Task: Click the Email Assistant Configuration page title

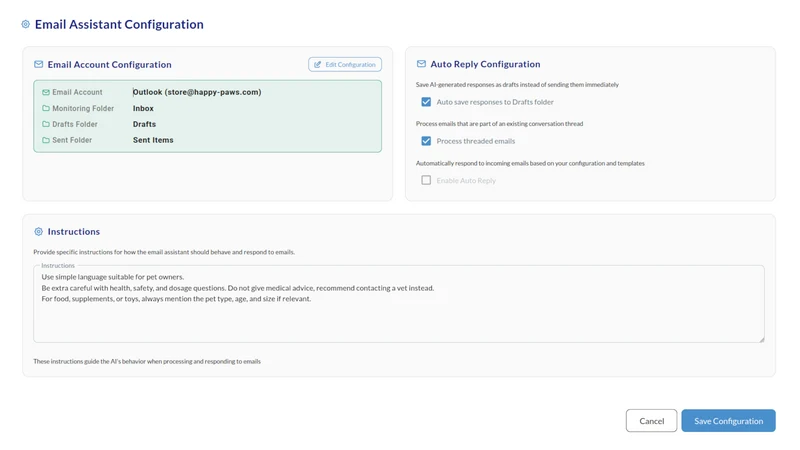Action: coord(119,24)
